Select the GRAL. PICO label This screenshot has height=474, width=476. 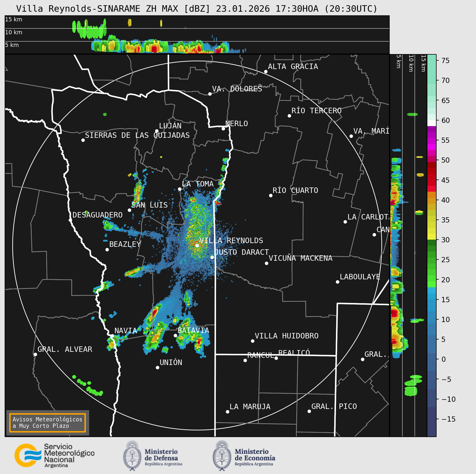pyautogui.click(x=334, y=406)
